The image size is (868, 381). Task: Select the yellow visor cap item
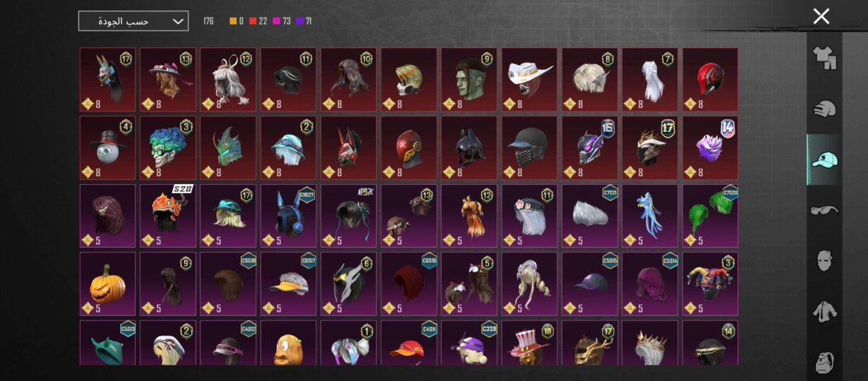(x=289, y=284)
